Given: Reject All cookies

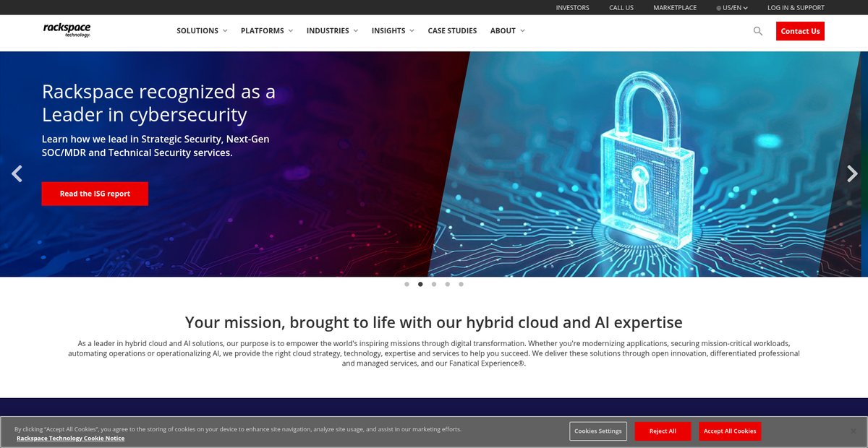Looking at the screenshot, I should tap(663, 431).
